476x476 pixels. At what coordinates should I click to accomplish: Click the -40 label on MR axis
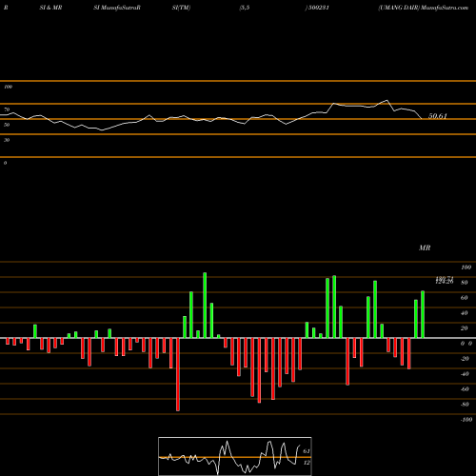click(465, 374)
